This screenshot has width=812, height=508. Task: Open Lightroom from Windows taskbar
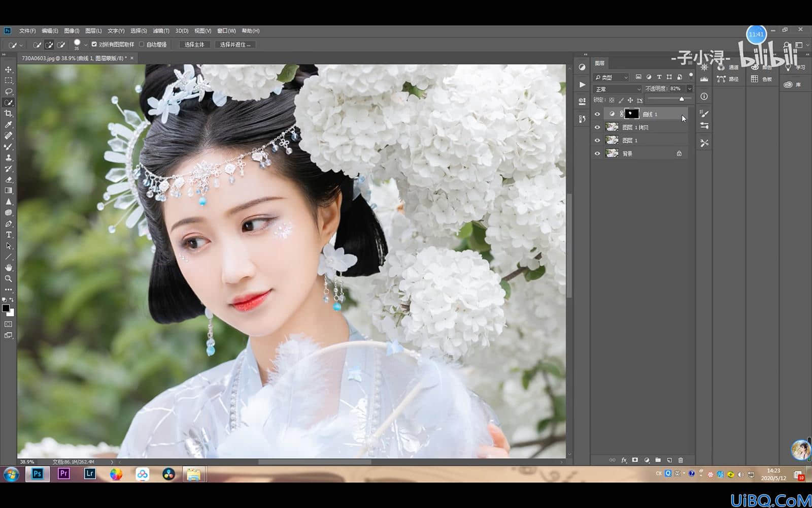tap(90, 474)
